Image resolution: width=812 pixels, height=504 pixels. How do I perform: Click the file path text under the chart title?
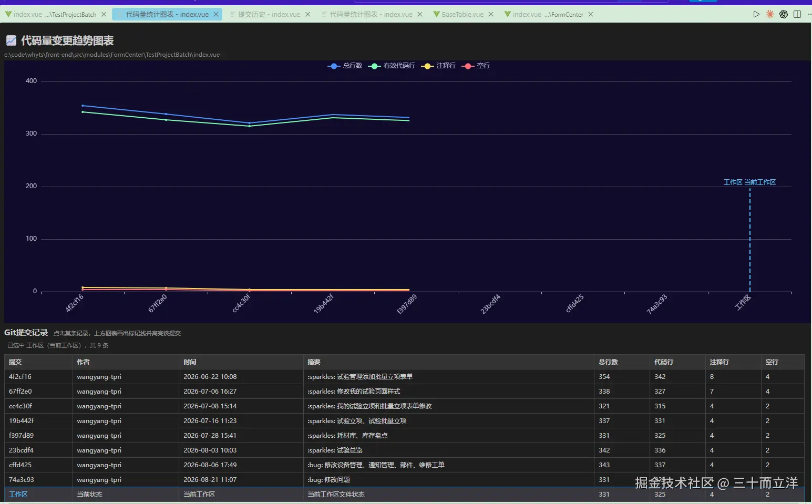click(112, 55)
